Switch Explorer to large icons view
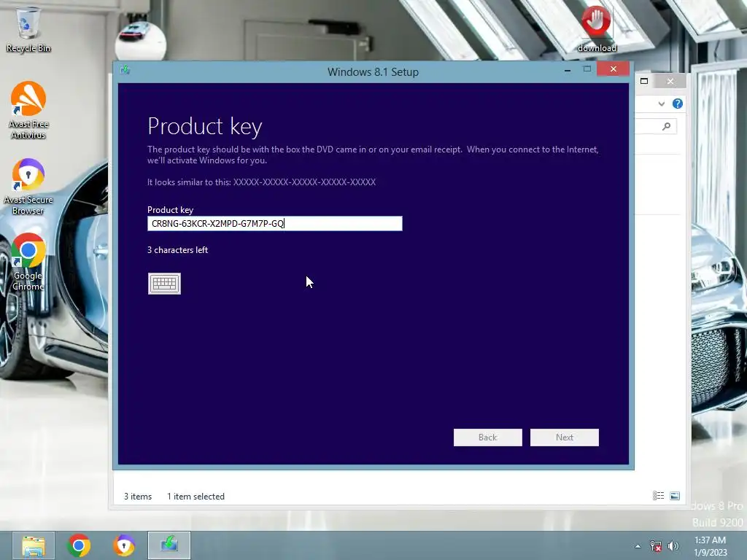747x560 pixels. click(x=675, y=496)
